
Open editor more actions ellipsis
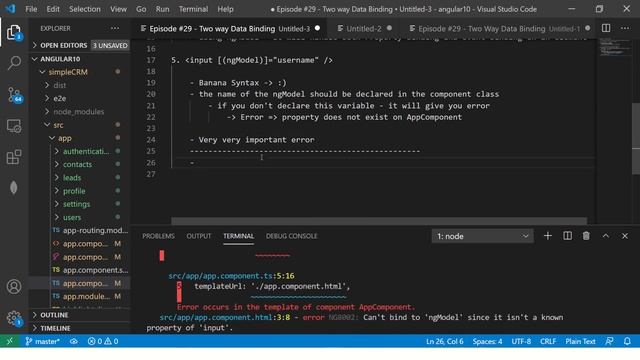tap(625, 28)
